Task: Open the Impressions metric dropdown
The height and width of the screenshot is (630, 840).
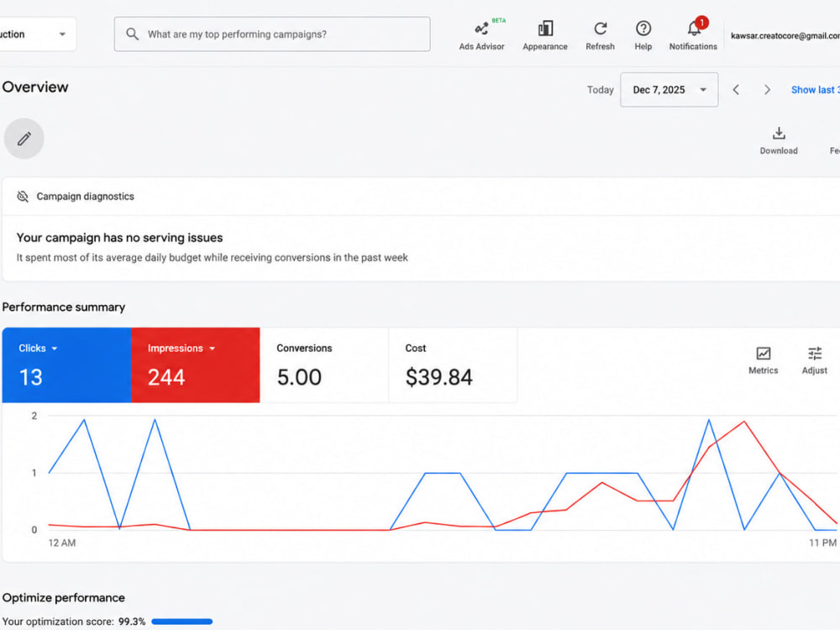Action: (181, 349)
